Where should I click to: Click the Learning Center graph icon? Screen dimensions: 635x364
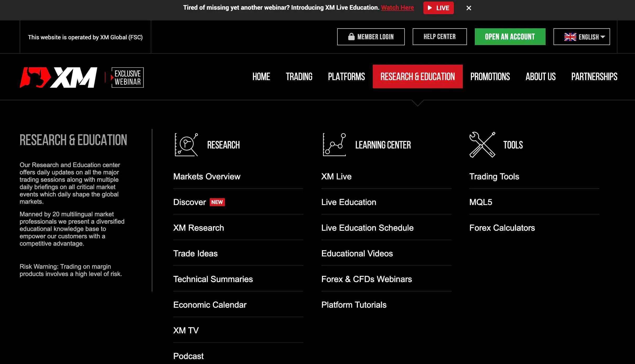point(334,145)
